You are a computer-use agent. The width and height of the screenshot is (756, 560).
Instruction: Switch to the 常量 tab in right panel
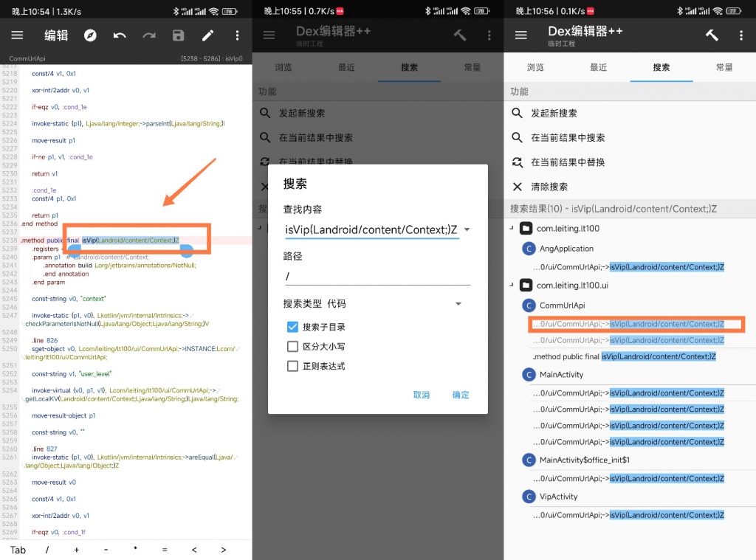724,67
